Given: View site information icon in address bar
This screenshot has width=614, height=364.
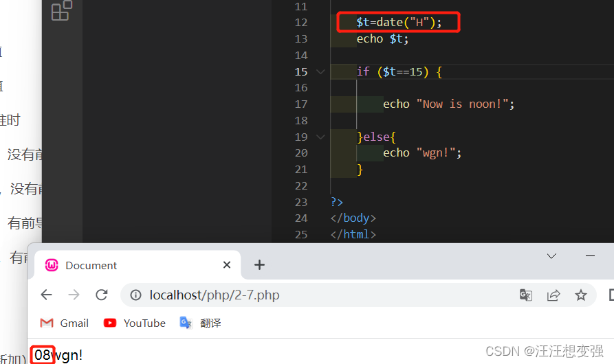Looking at the screenshot, I should 135,295.
